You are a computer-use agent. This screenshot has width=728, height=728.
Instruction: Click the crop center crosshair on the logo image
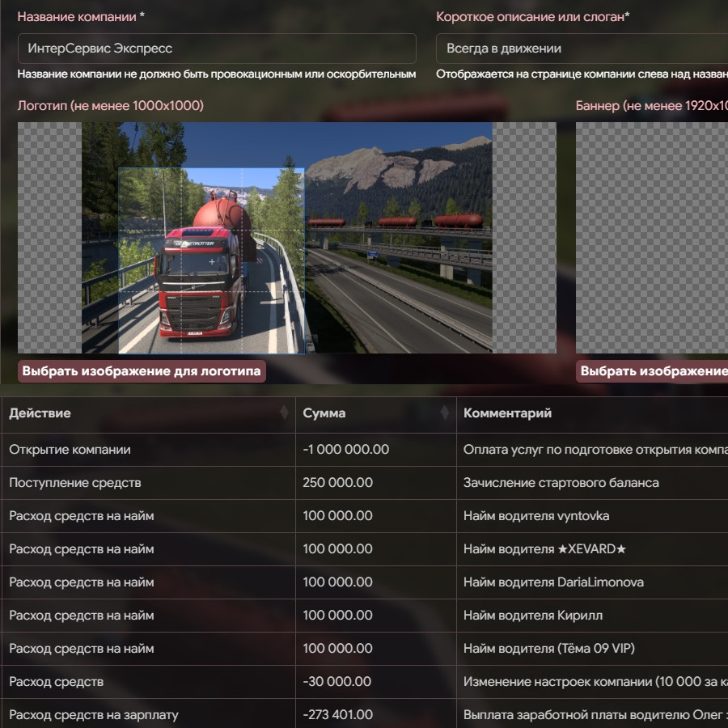point(212,262)
